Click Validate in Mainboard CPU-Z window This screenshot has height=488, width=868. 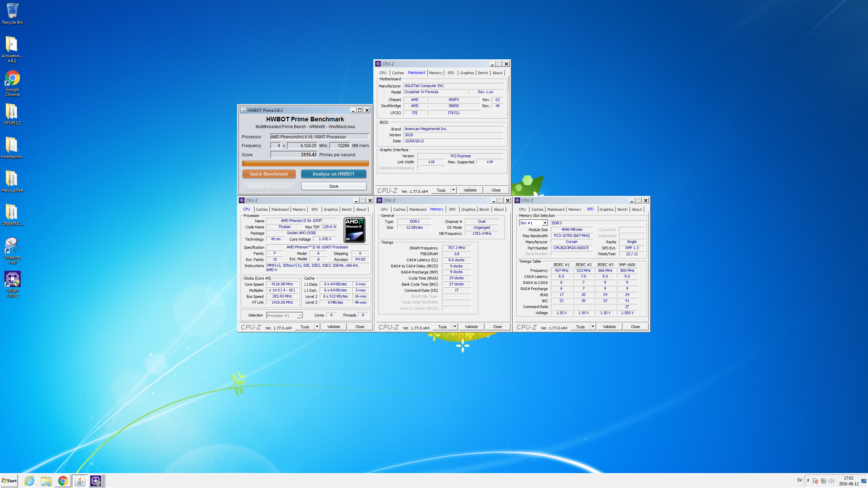(470, 190)
